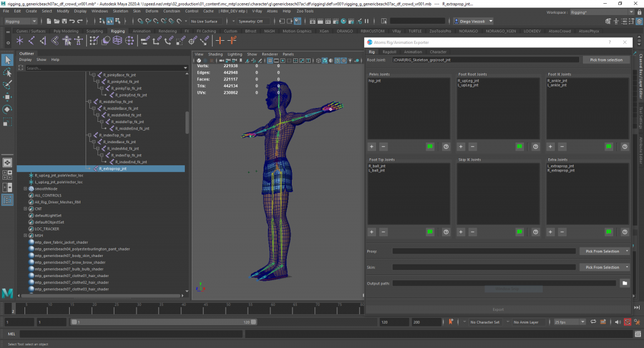Screen dimensions: 644x348
Task: Click Pick from selection for Root Joint
Action: tap(606, 60)
